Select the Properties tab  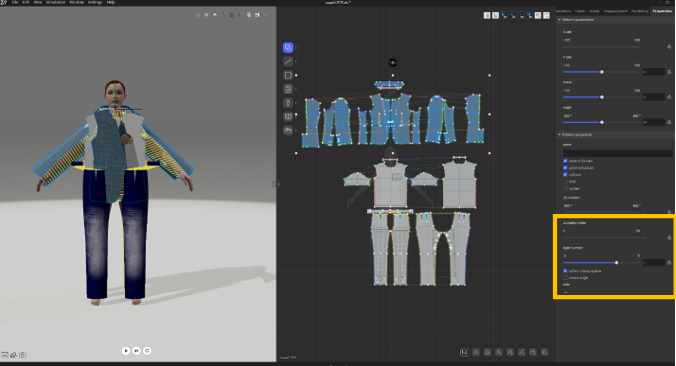662,11
